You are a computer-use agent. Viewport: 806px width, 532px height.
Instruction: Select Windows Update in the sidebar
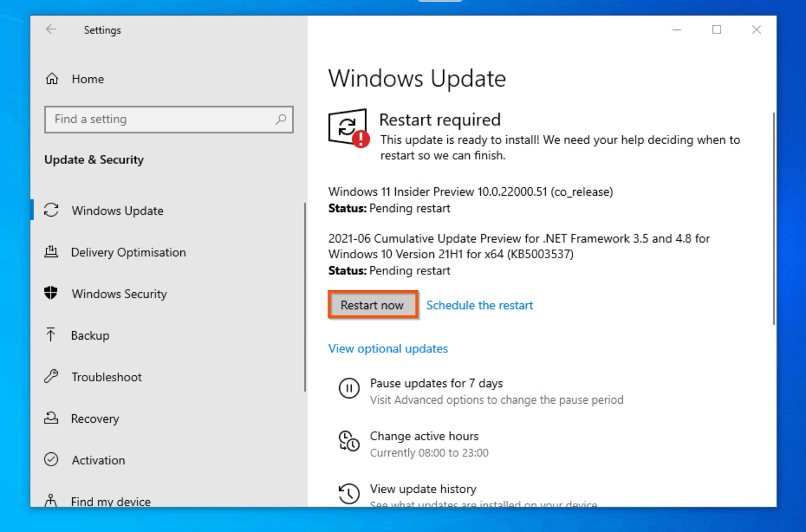(x=117, y=211)
